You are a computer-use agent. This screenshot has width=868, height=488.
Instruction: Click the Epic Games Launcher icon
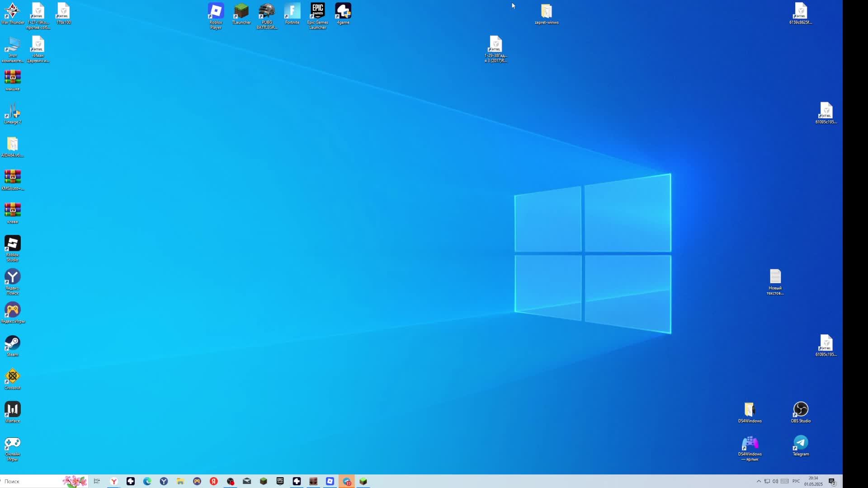[x=317, y=11]
